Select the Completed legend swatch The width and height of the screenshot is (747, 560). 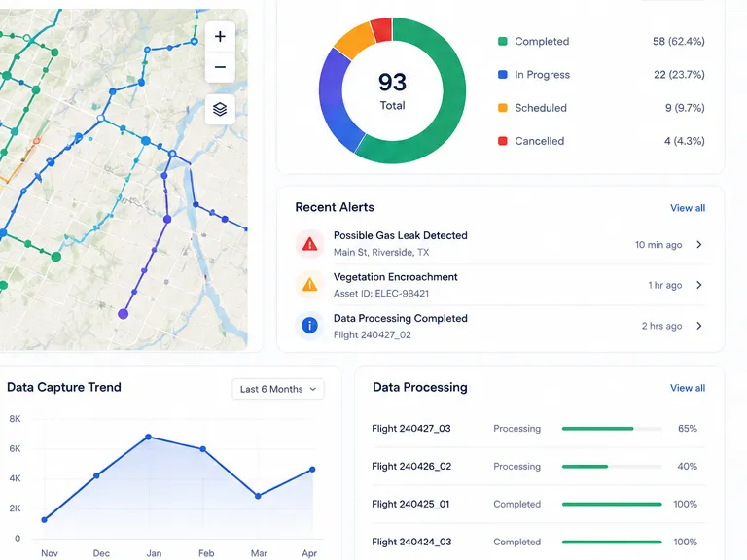pos(502,42)
